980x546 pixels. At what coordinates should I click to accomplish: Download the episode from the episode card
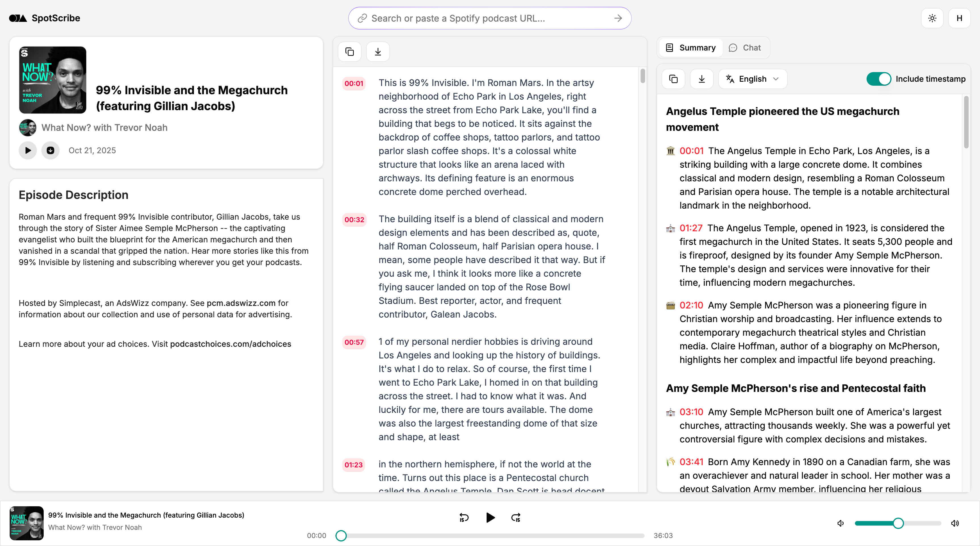pos(50,150)
